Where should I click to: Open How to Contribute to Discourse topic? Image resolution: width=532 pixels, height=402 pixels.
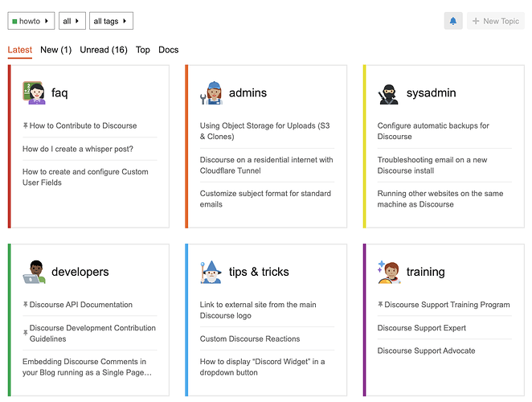click(x=83, y=125)
